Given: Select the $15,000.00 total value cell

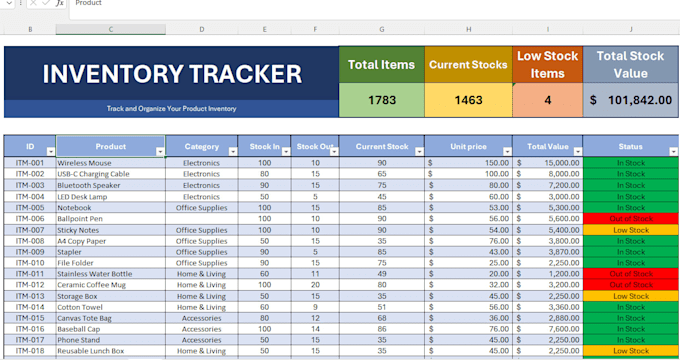Looking at the screenshot, I should [548, 163].
